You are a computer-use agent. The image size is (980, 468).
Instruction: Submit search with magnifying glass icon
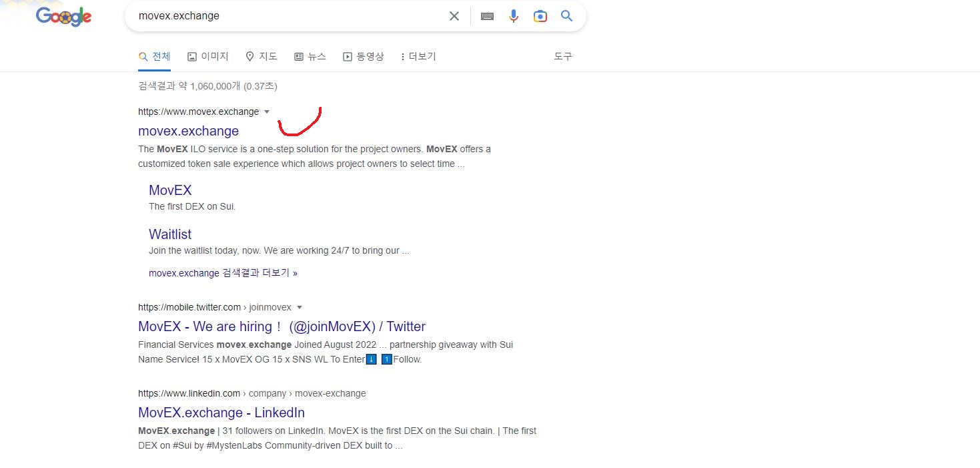(567, 16)
